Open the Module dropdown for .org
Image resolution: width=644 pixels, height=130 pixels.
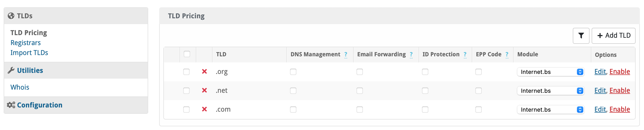551,72
